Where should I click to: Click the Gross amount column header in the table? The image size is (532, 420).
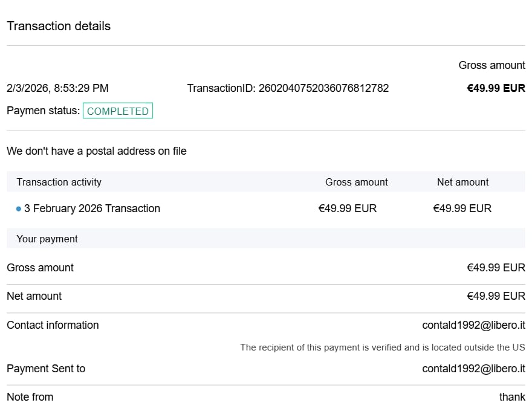pos(357,182)
